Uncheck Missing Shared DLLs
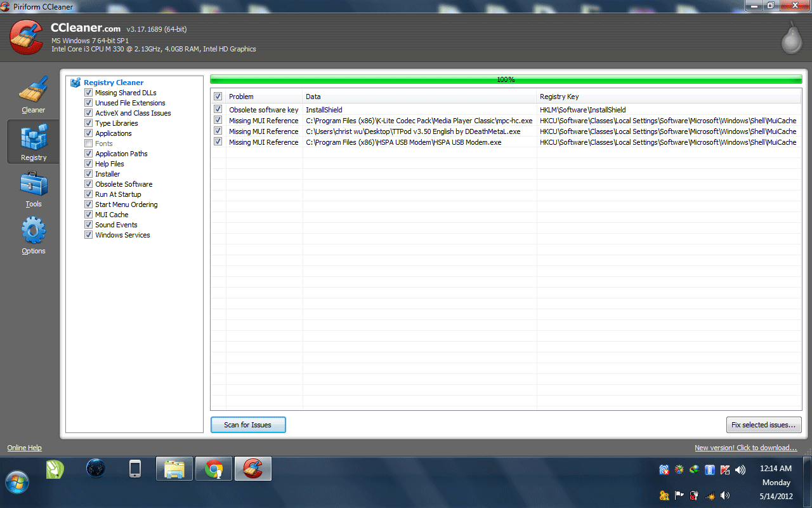 pos(89,93)
